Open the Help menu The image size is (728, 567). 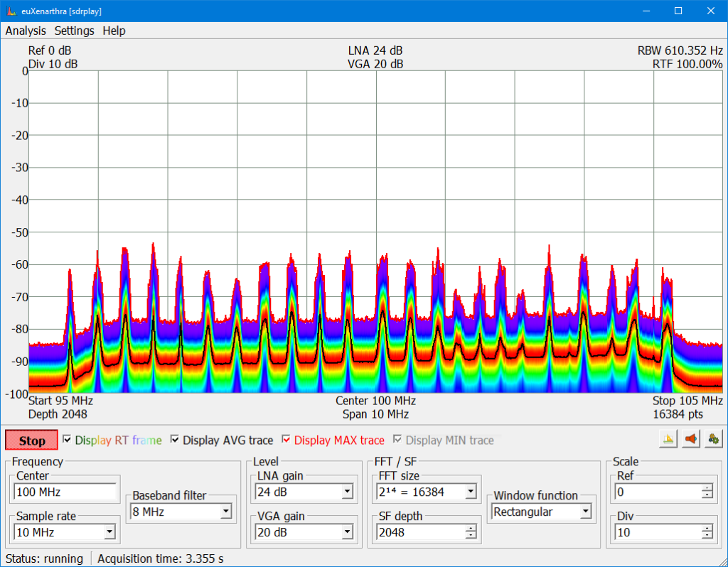(x=114, y=31)
